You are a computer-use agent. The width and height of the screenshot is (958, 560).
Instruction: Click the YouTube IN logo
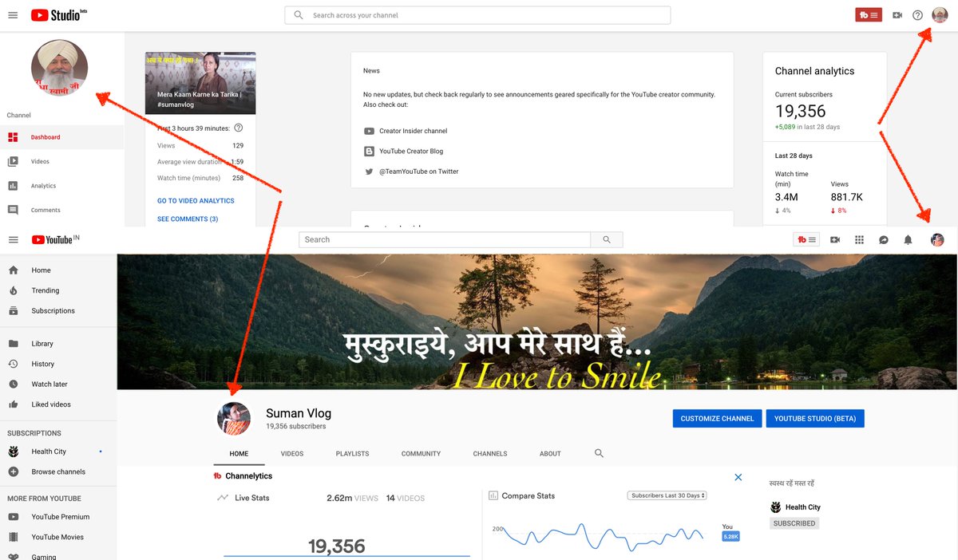pos(56,239)
